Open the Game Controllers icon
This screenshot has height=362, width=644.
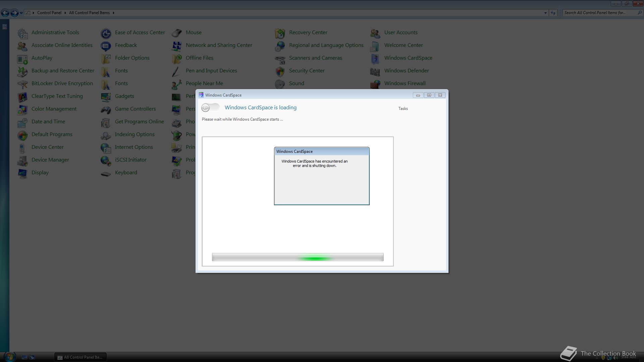[x=106, y=109]
